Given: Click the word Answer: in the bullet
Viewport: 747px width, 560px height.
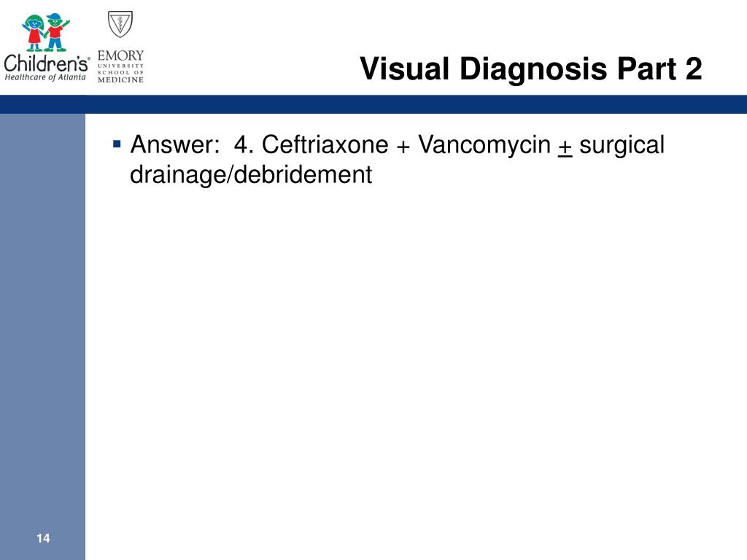Looking at the screenshot, I should (175, 144).
